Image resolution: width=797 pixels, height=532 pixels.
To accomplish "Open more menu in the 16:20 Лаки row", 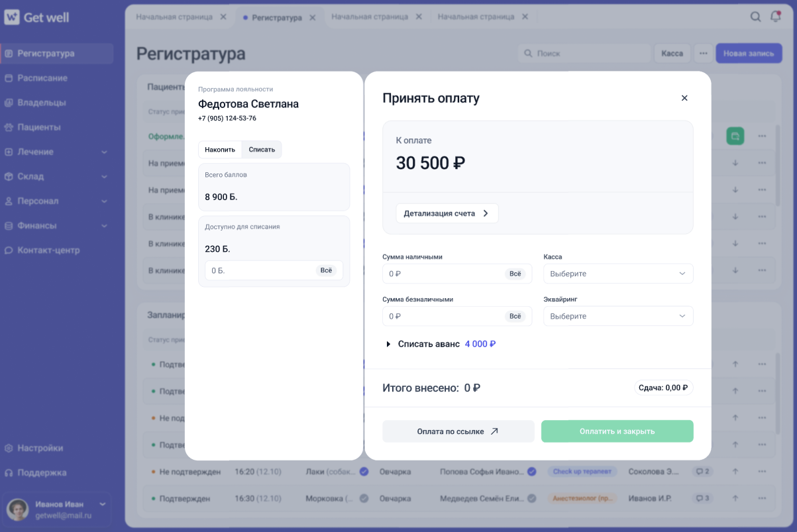I will tap(762, 472).
